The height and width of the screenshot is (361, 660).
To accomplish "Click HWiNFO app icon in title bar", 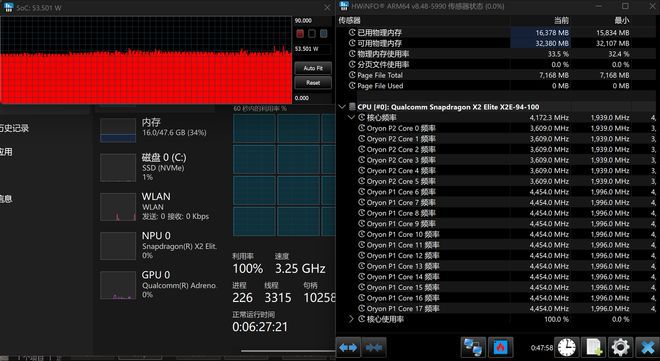I will click(x=344, y=6).
